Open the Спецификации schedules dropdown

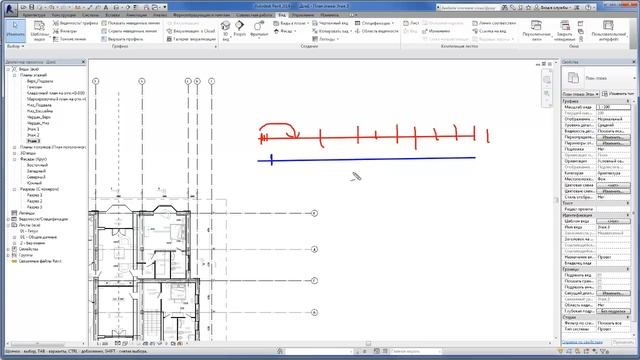pyautogui.click(x=374, y=23)
